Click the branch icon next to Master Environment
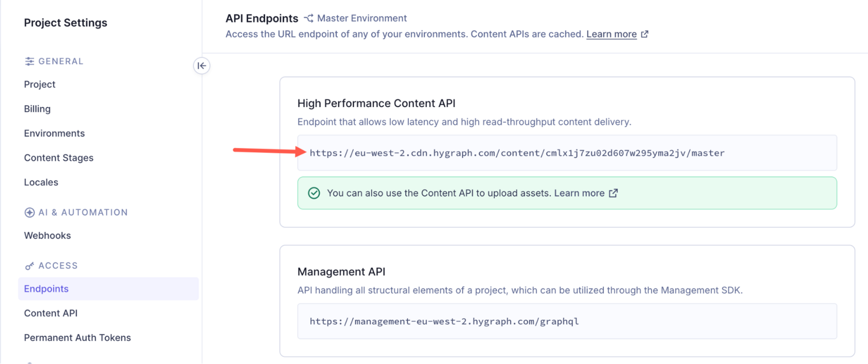This screenshot has width=868, height=364. coord(309,18)
